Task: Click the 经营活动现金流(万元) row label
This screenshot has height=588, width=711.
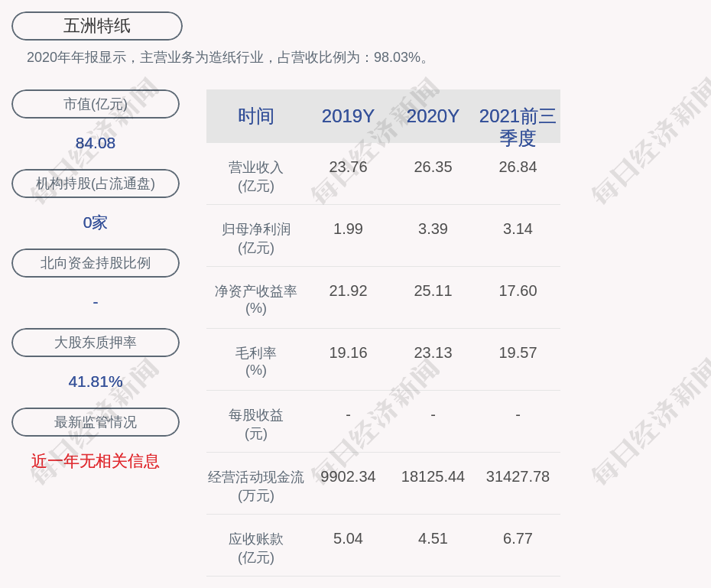Action: (255, 486)
